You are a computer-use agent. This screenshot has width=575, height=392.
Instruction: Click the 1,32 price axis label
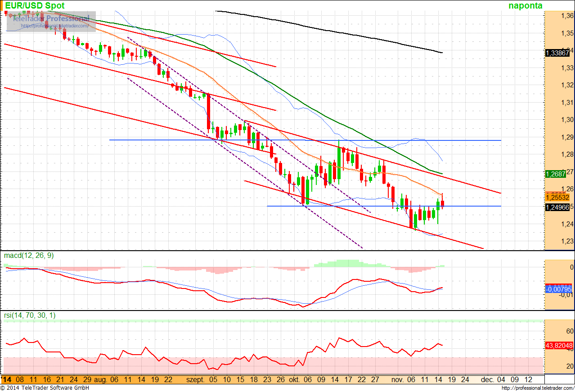[x=568, y=85]
